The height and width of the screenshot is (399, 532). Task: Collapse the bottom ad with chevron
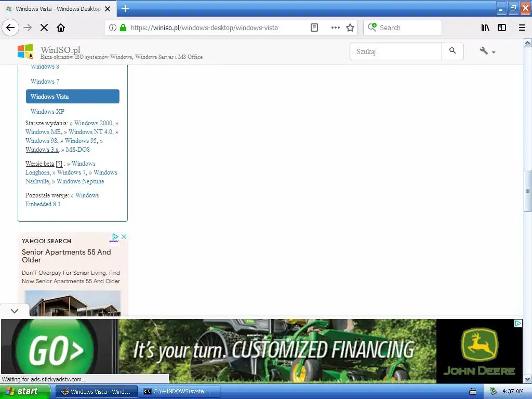(x=14, y=311)
